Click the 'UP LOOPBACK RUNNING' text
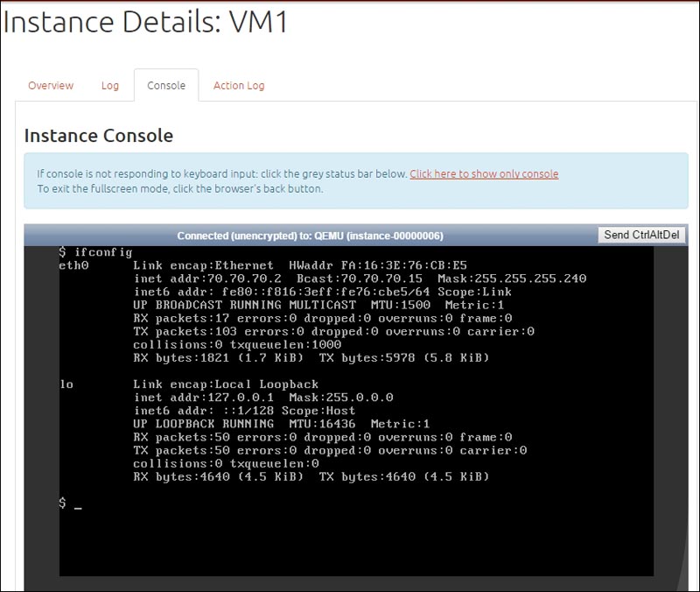The width and height of the screenshot is (700, 592). click(204, 424)
